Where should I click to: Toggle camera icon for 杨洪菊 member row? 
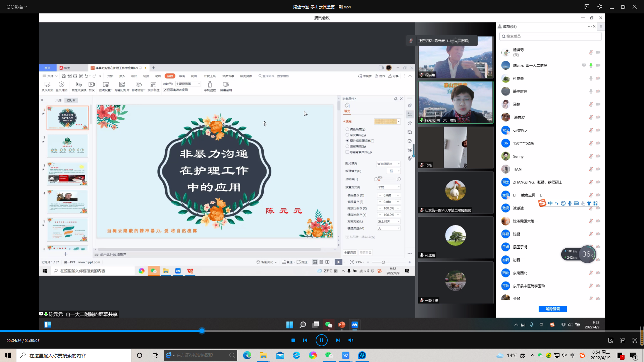(598, 52)
